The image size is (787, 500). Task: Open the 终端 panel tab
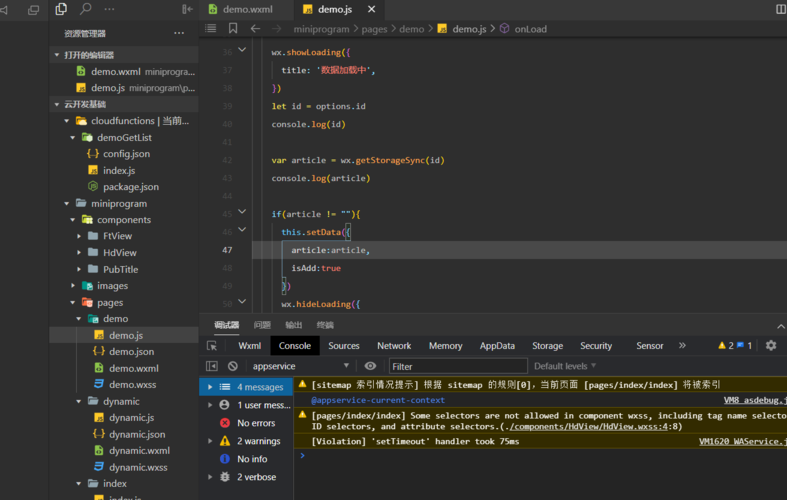(x=325, y=325)
